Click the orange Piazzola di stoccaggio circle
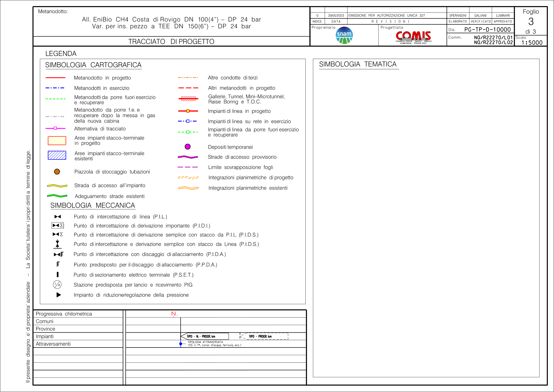 coord(57,172)
